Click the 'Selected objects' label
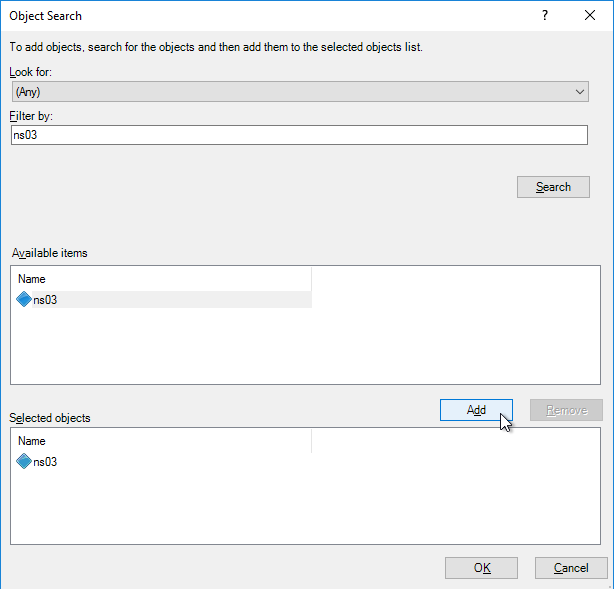Screen dimensions: 614x589 coord(50,418)
